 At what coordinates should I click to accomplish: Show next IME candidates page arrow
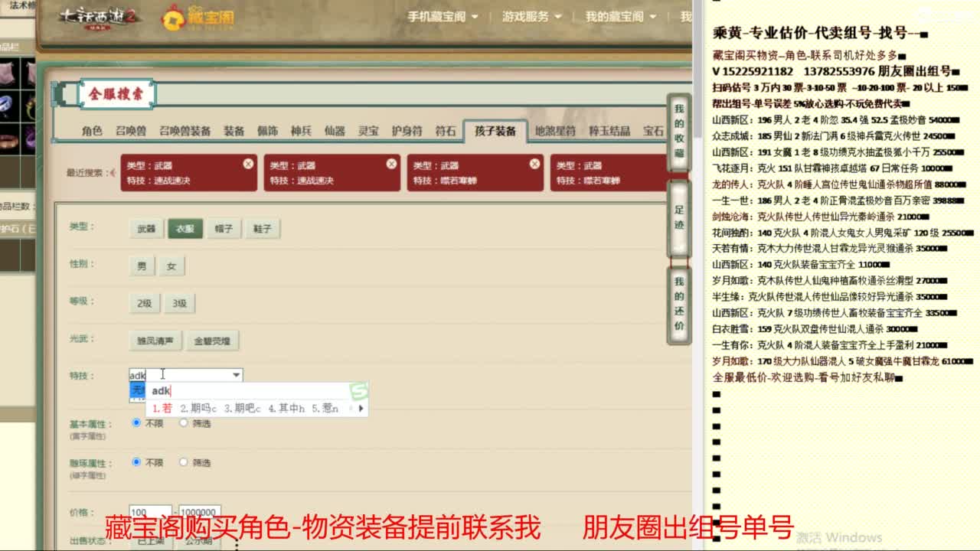pyautogui.click(x=361, y=409)
